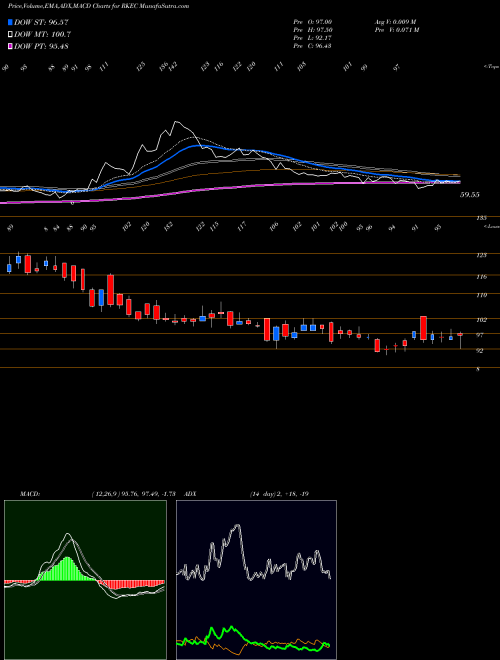Select the 'DOW ST: 96.57' legend label
500x660 pixels.
coord(41,22)
